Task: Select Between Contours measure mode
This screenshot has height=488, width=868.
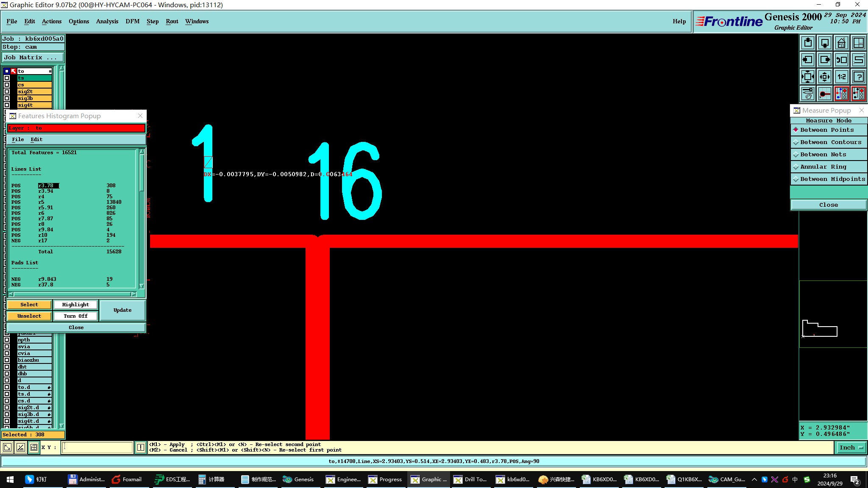Action: pos(830,142)
